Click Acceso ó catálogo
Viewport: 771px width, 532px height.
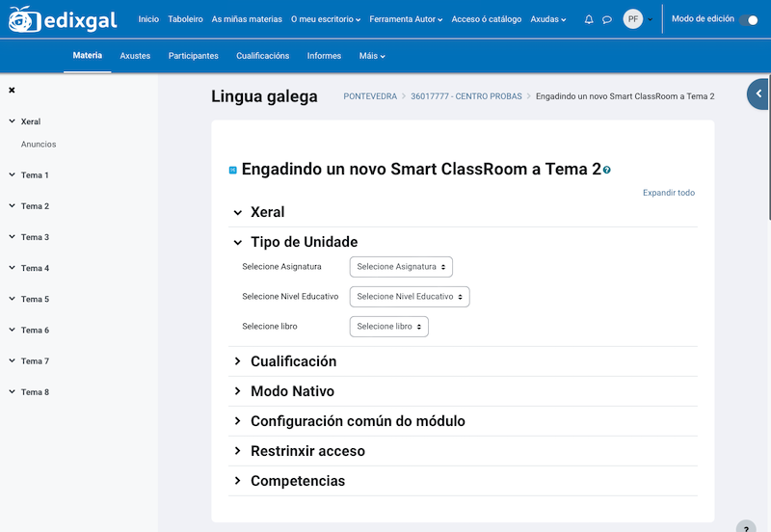click(x=487, y=19)
